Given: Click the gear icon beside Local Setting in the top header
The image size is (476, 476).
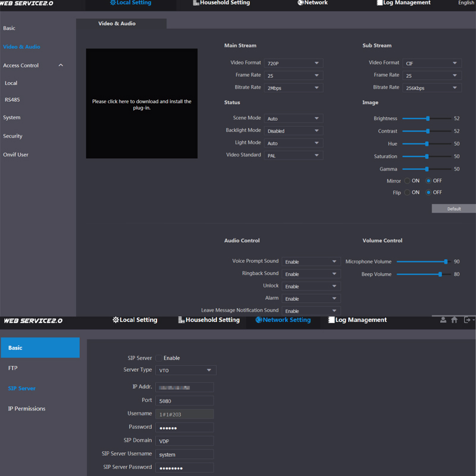Looking at the screenshot, I should pos(113,3).
